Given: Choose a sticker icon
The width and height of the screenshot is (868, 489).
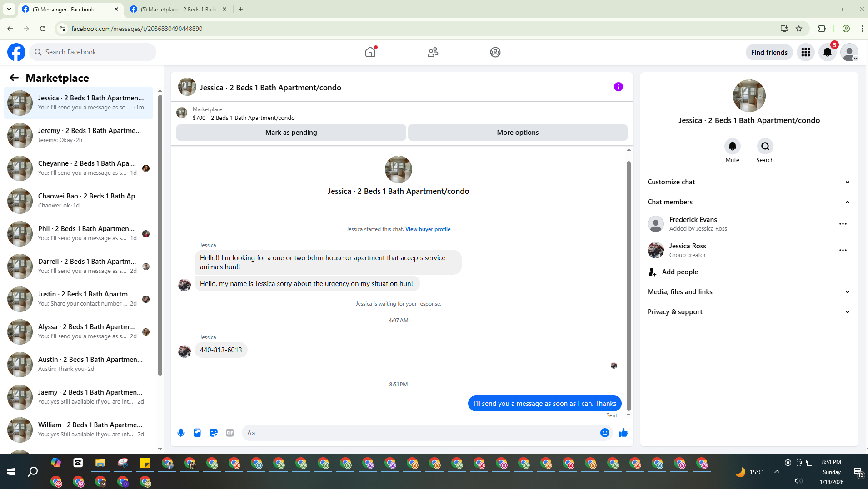Looking at the screenshot, I should (214, 433).
